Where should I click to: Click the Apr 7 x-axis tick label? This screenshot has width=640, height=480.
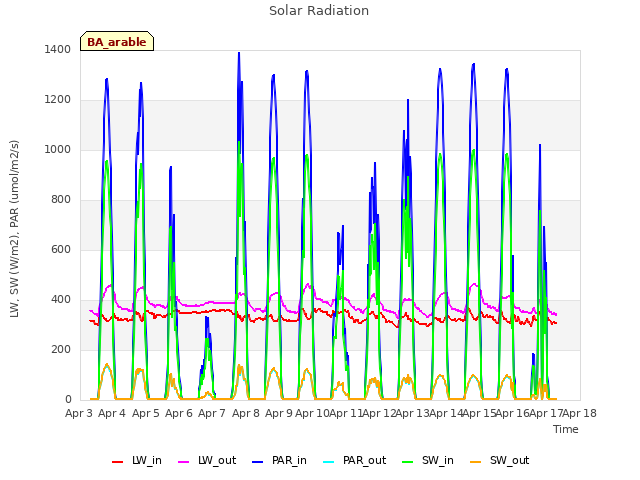[x=212, y=413]
